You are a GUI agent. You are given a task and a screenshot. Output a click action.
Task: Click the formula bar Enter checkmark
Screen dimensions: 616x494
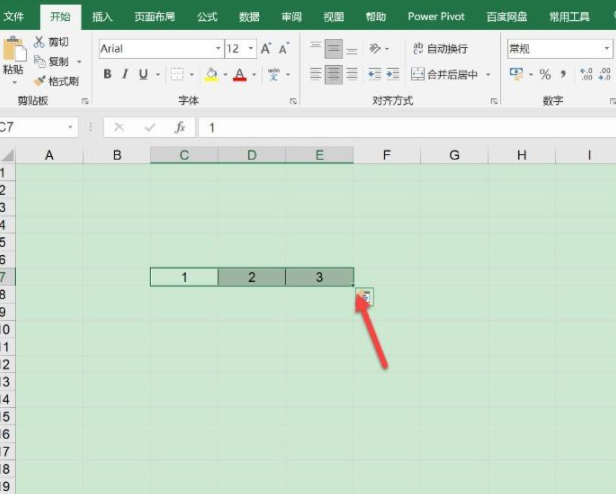click(x=150, y=127)
